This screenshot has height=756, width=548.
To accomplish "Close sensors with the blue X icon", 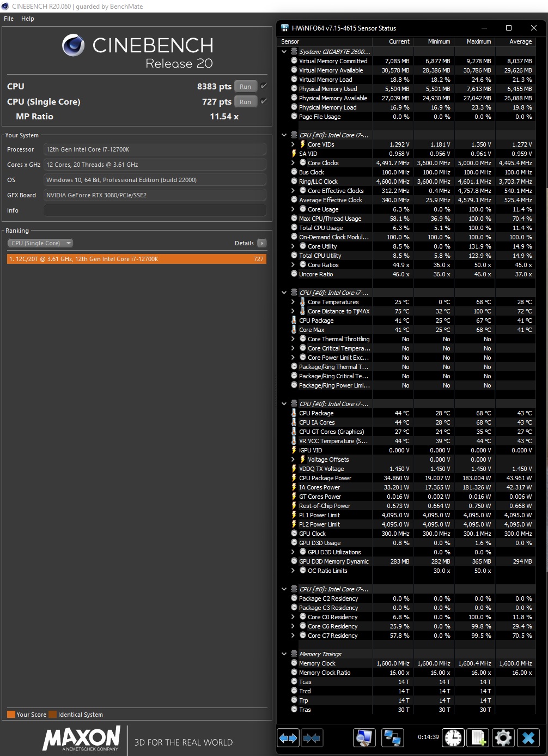I will [x=528, y=738].
